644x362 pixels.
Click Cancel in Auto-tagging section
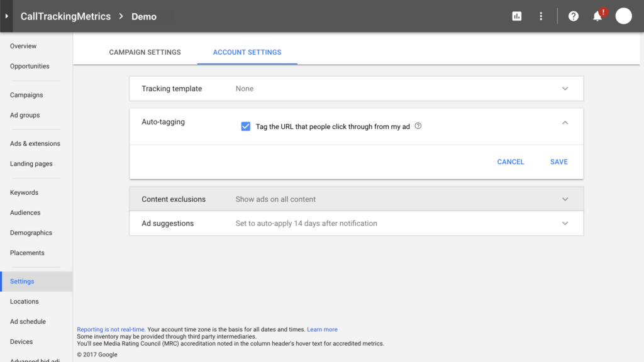[510, 162]
